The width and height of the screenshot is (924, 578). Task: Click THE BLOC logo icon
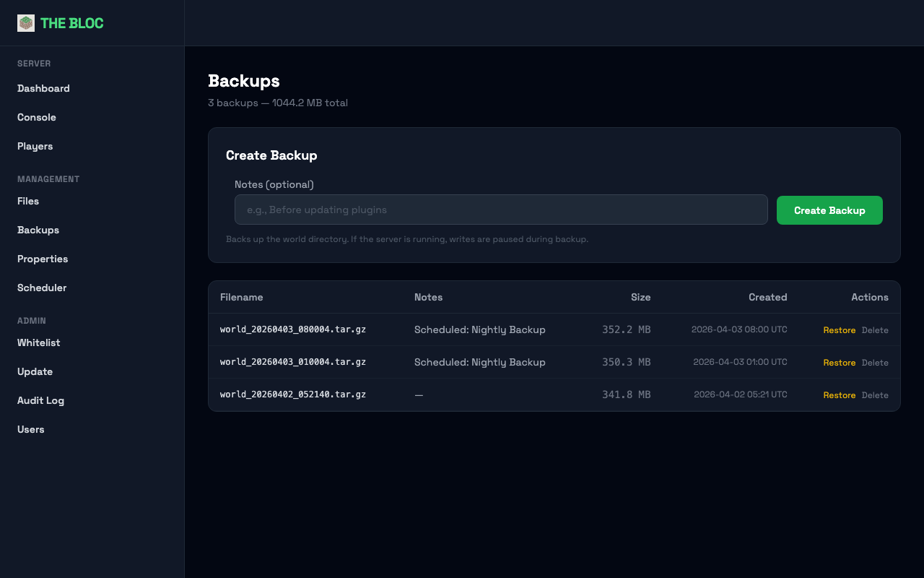(25, 22)
